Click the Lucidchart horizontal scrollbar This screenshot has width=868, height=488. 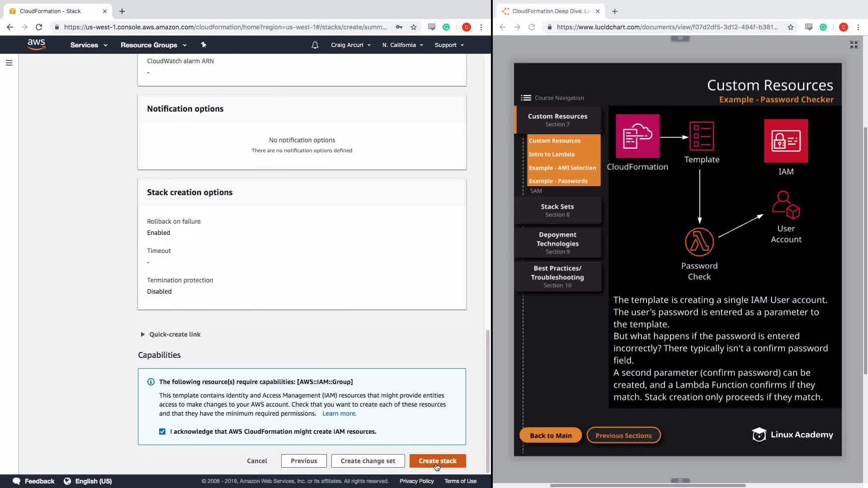pyautogui.click(x=647, y=485)
